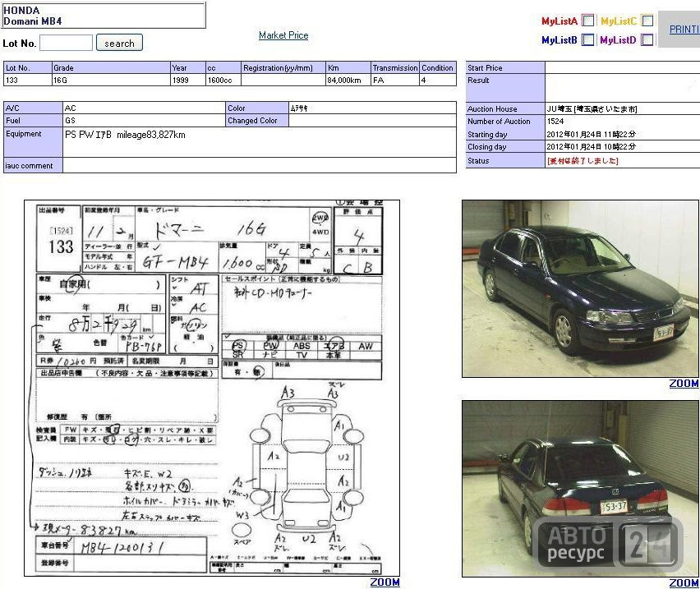Zoom the rear car photo
This screenshot has height=589, width=700.
(x=684, y=582)
